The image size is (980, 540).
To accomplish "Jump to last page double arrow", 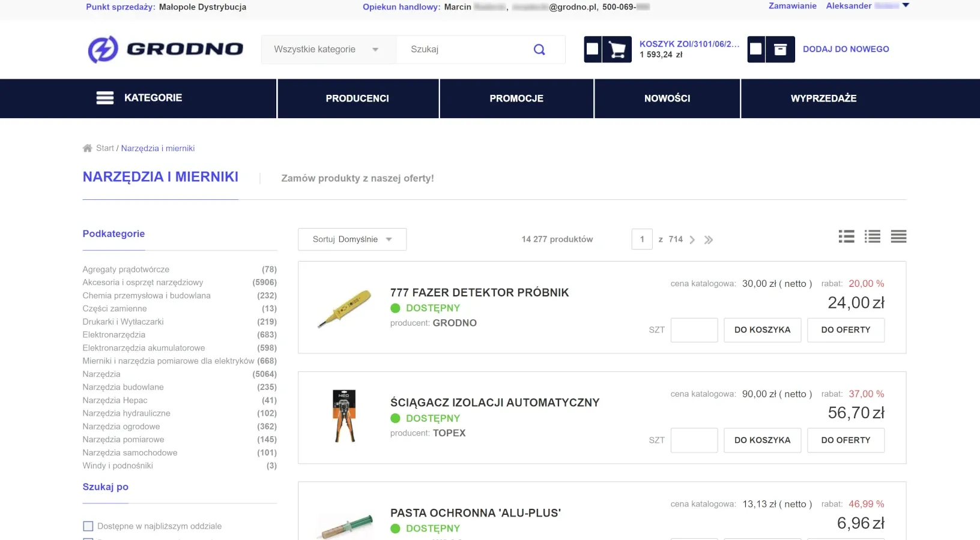I will [709, 240].
